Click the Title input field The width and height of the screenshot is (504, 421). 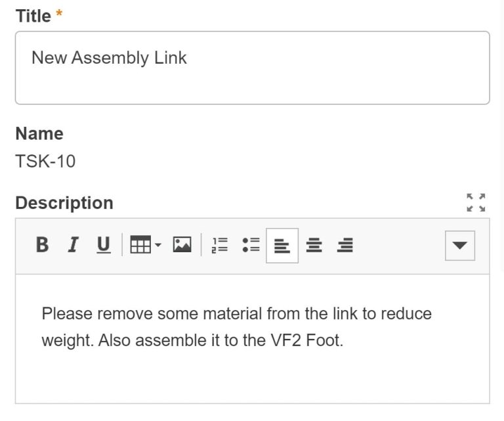point(252,68)
